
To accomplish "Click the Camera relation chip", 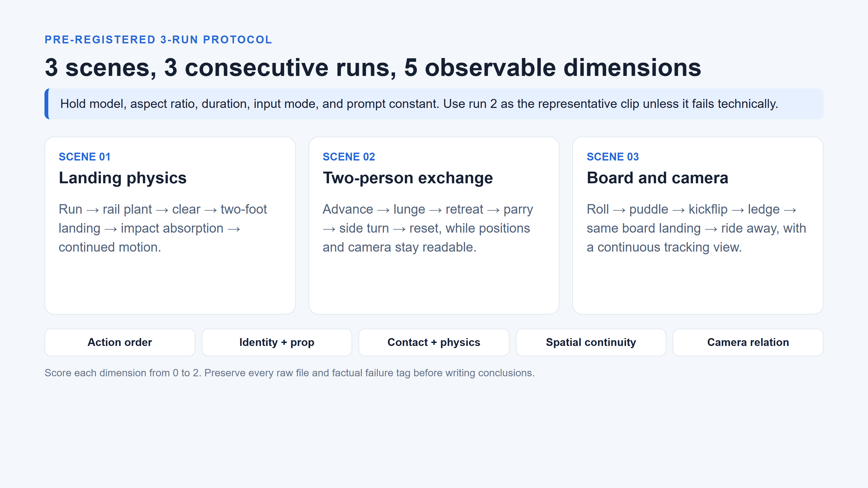I will (x=748, y=342).
